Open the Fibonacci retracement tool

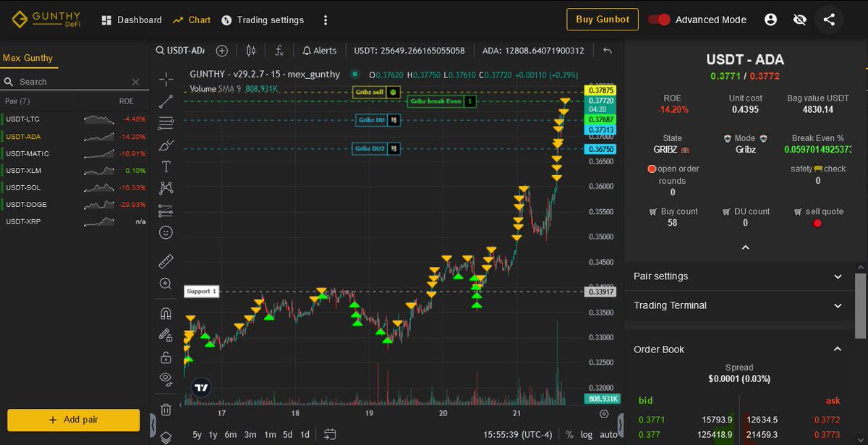166,122
